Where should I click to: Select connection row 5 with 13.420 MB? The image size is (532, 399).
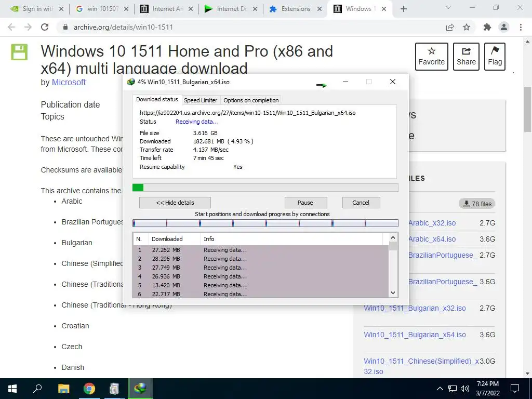(261, 285)
